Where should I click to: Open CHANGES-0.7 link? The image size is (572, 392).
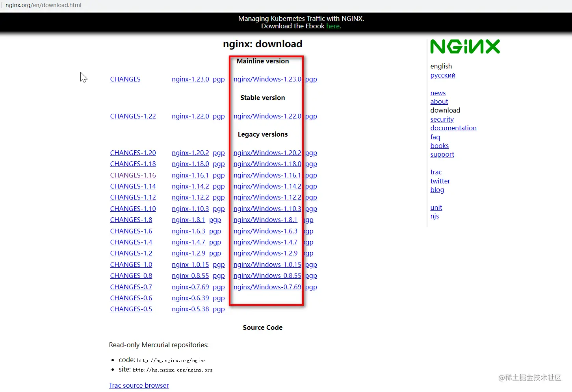click(131, 287)
